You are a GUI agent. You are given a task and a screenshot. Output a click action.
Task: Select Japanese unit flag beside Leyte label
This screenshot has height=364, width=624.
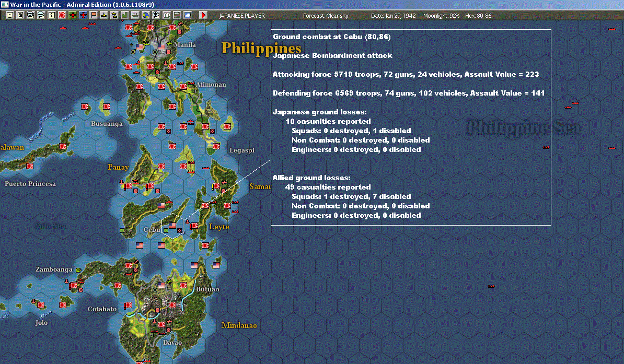click(x=194, y=226)
